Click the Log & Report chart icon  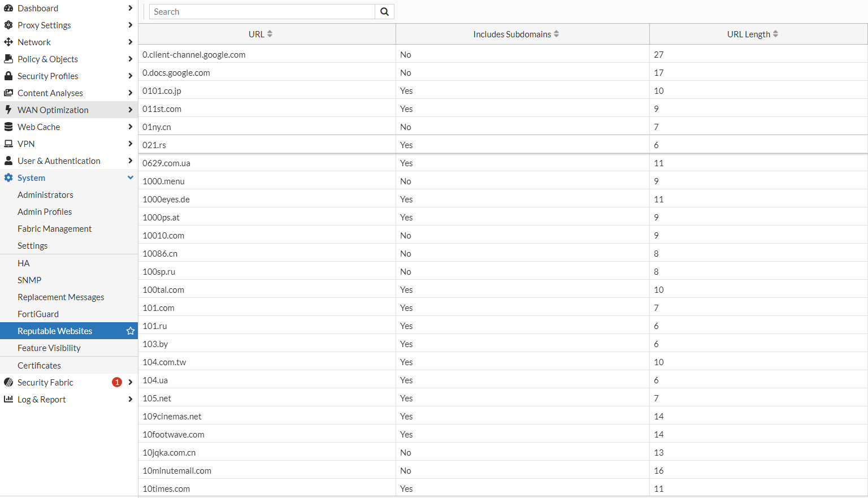coord(8,400)
